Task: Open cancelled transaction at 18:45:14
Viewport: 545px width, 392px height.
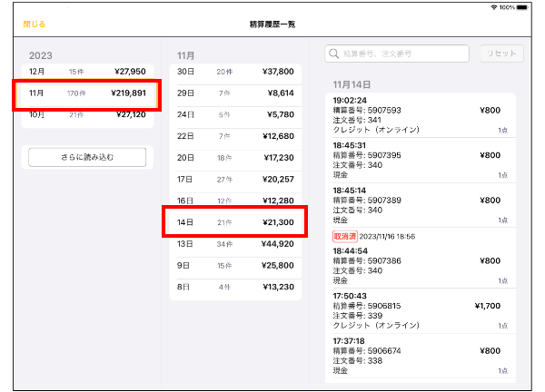Action: pos(420,204)
